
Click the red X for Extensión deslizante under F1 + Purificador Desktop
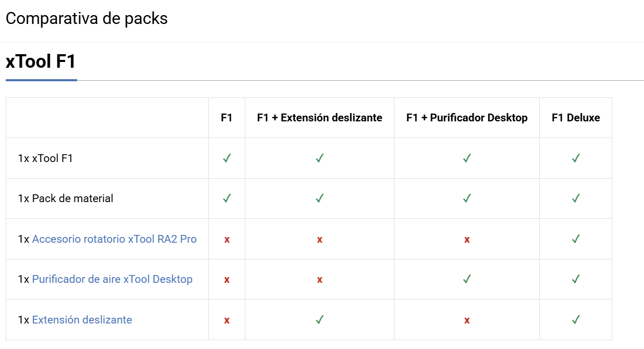[x=467, y=320]
